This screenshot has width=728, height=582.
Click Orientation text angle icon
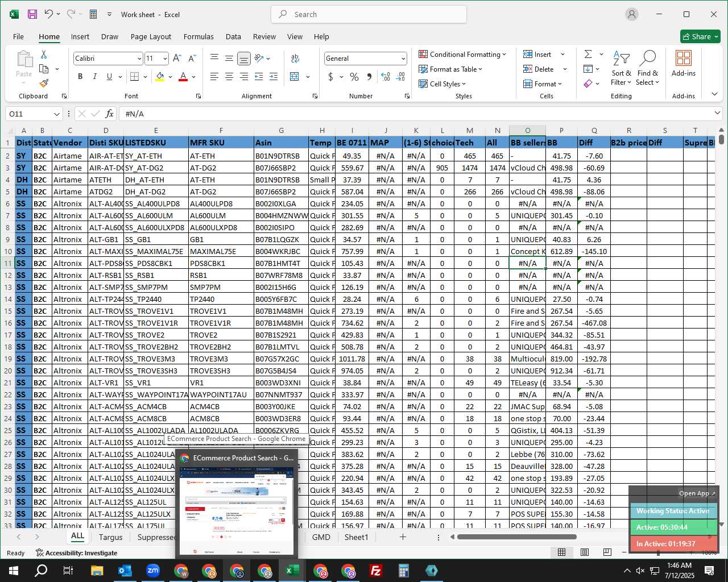click(x=259, y=58)
